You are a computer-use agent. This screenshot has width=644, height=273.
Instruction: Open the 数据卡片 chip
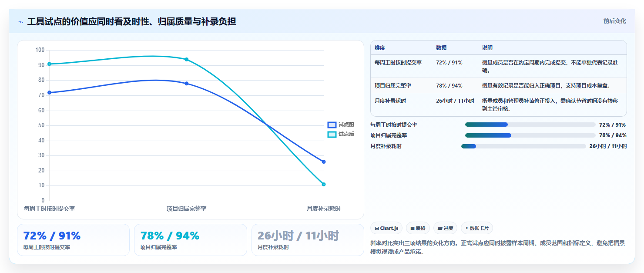pyautogui.click(x=477, y=228)
